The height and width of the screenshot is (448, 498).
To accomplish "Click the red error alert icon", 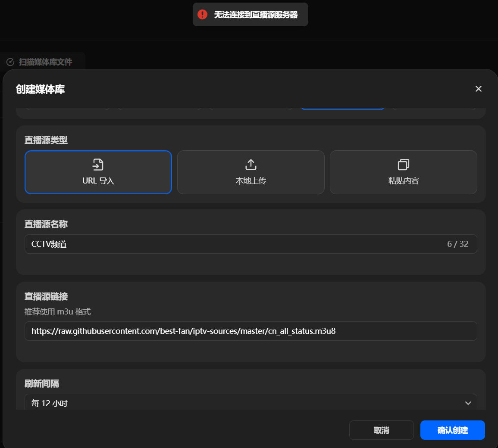I will click(x=202, y=14).
